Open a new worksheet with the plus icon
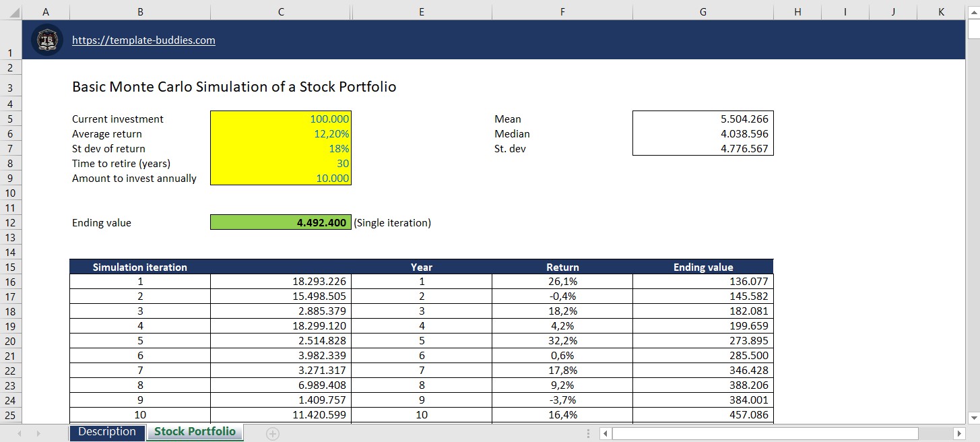The height and width of the screenshot is (442, 980). coord(272,434)
